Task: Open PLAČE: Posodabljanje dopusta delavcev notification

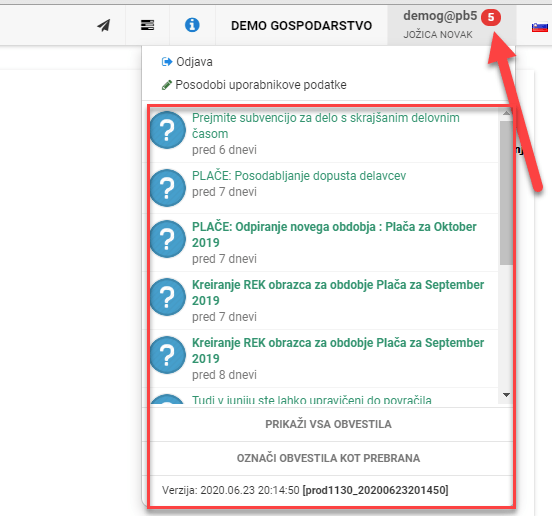Action: (299, 176)
